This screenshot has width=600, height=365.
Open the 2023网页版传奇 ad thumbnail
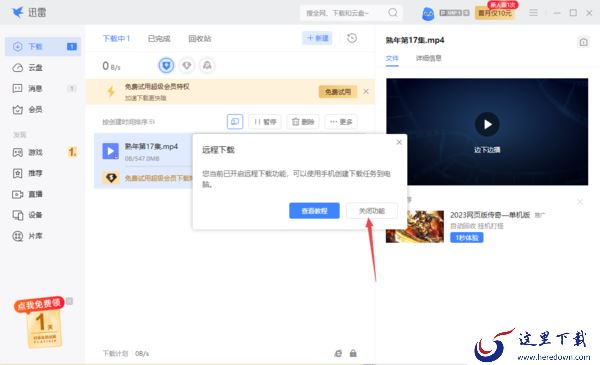[415, 226]
